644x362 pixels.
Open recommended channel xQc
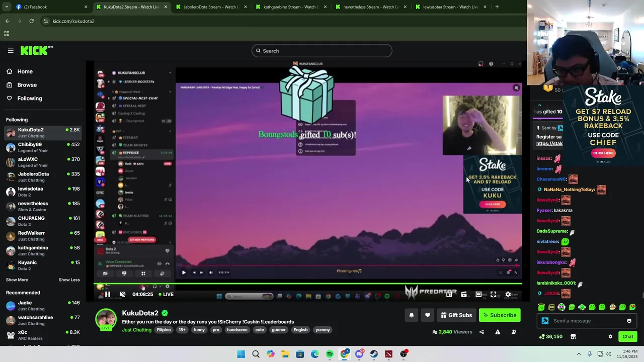click(x=43, y=335)
